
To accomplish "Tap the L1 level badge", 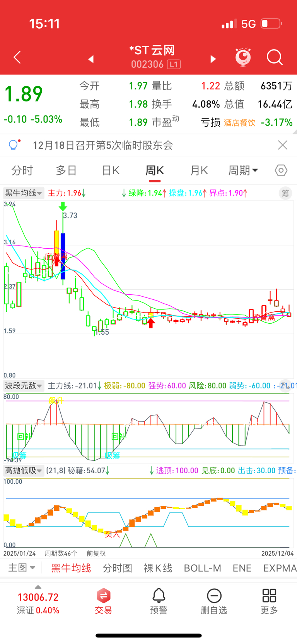I will 174,64.
